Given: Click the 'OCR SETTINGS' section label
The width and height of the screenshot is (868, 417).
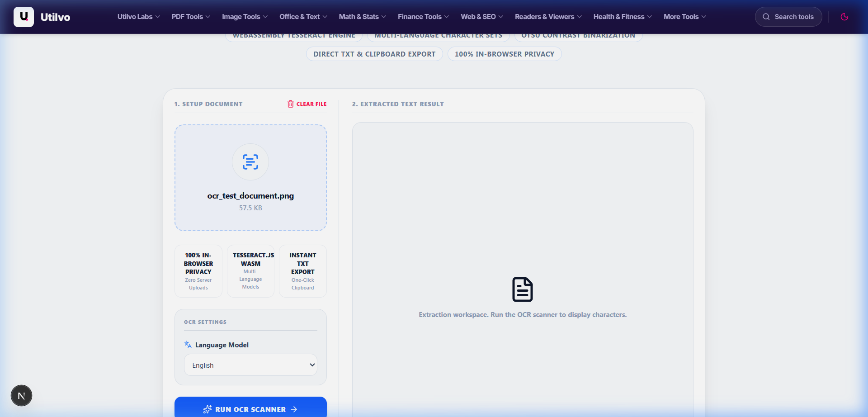Looking at the screenshot, I should [x=205, y=322].
